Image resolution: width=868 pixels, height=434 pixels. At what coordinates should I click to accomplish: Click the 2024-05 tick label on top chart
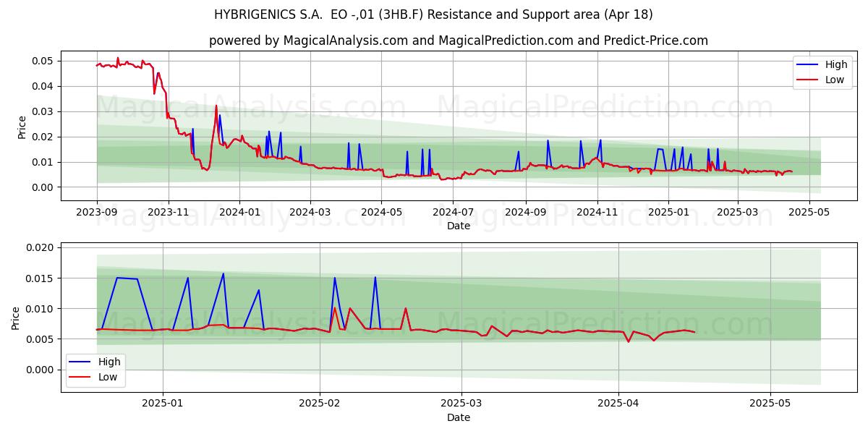[x=381, y=212]
